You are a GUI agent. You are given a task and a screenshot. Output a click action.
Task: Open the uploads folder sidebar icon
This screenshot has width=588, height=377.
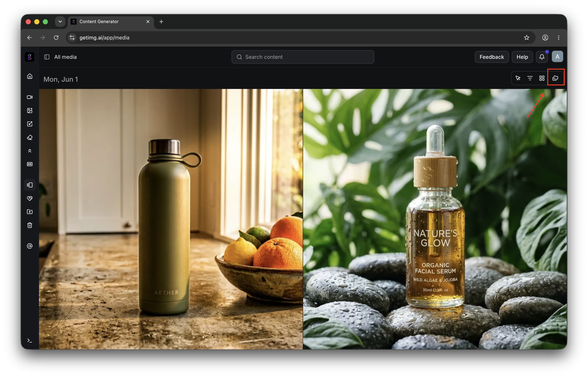[x=30, y=212]
